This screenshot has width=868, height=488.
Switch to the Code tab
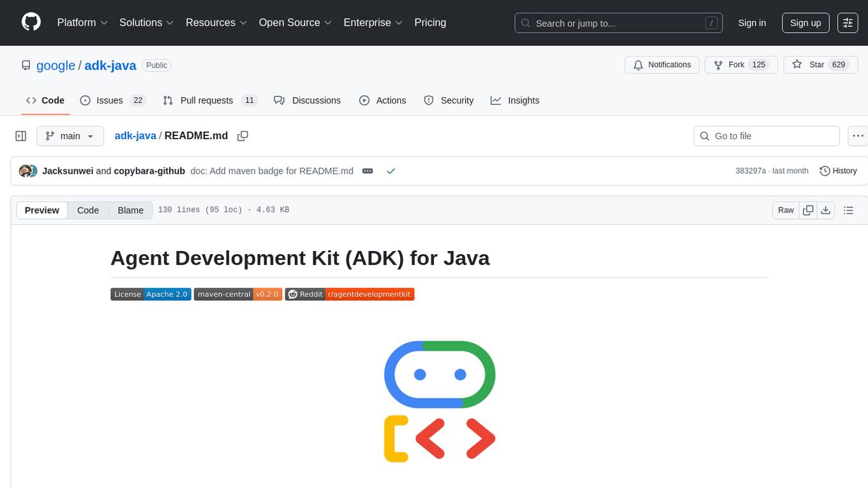[45, 100]
